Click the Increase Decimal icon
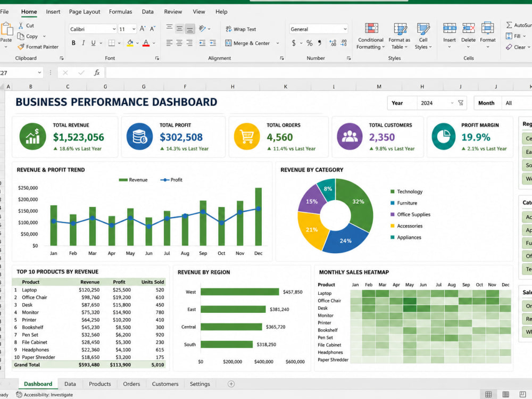Screen dimensions: 532x399 333,43
